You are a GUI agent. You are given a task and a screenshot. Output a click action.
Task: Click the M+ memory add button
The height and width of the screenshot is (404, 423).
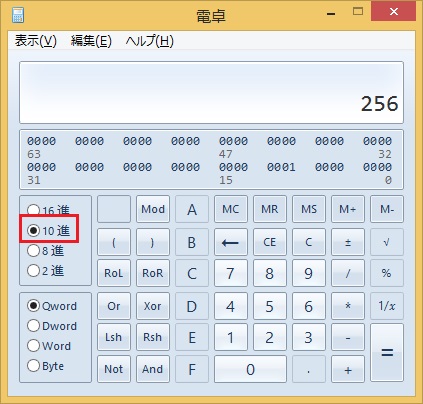[x=348, y=209]
